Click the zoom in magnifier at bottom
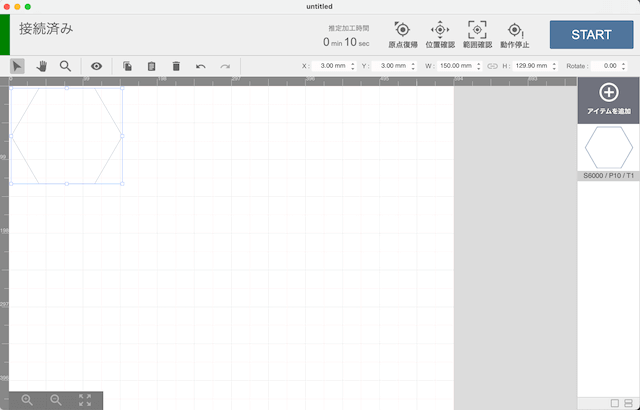Image resolution: width=640 pixels, height=410 pixels. tap(27, 399)
